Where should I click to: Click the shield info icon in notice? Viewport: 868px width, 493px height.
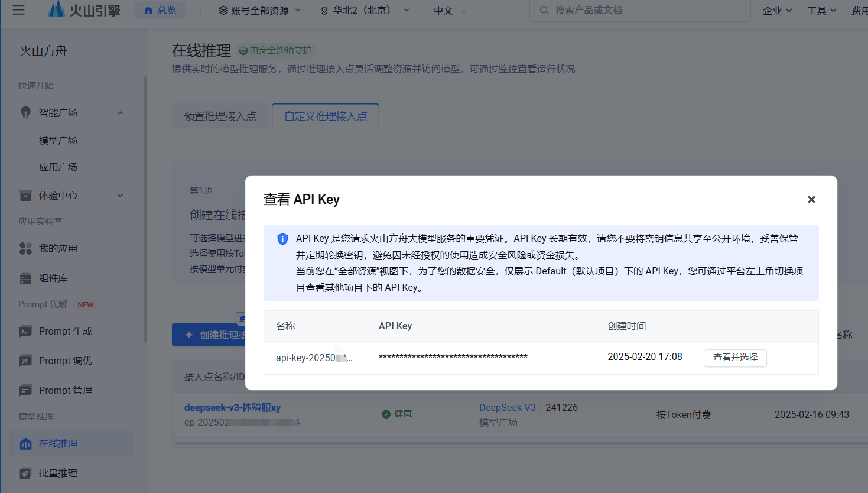coord(282,239)
